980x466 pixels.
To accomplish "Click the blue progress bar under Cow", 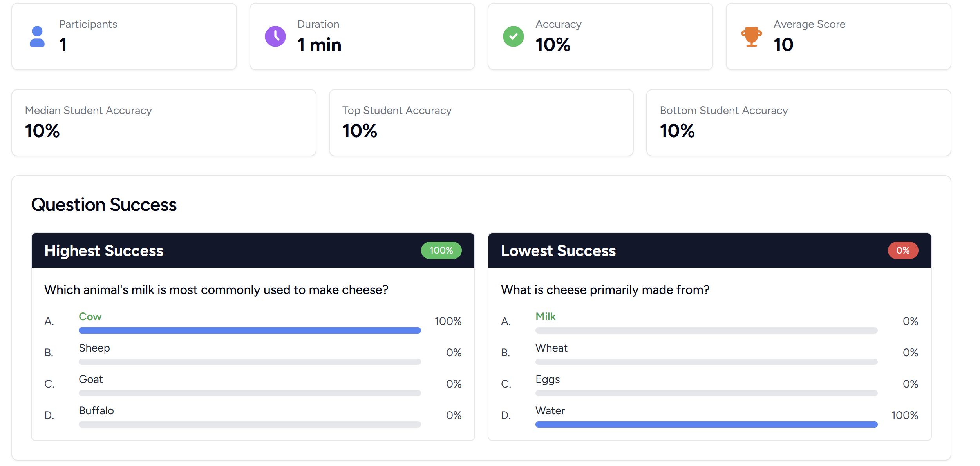I will point(250,330).
